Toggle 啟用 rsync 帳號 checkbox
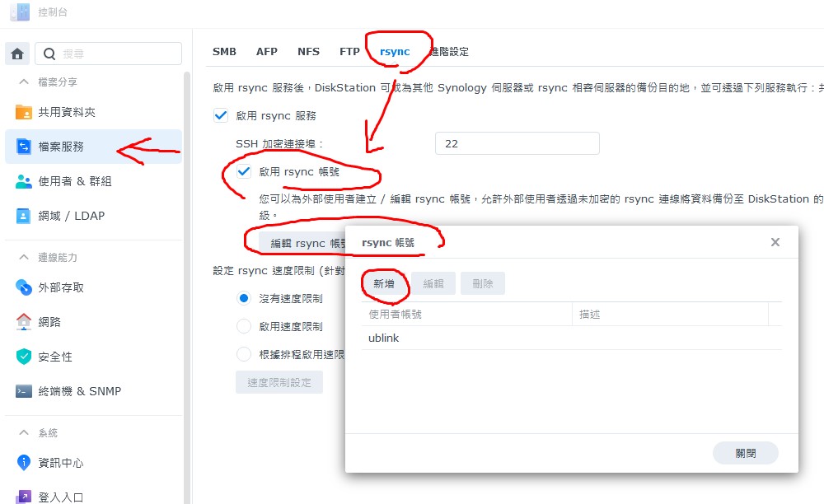Image resolution: width=824 pixels, height=504 pixels. tap(244, 172)
